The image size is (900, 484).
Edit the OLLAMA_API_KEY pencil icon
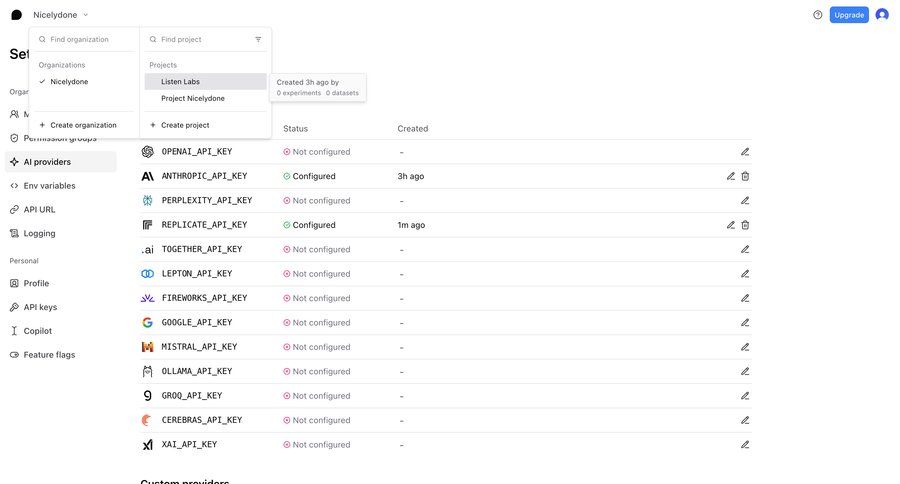(745, 371)
